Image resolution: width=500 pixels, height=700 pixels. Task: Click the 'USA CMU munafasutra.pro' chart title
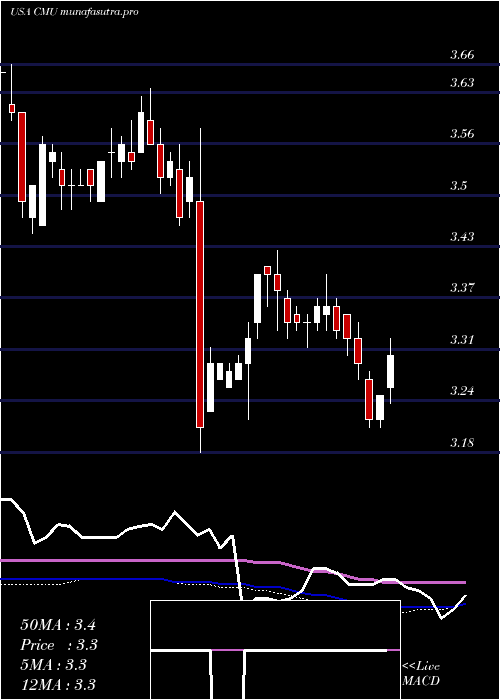click(74, 12)
